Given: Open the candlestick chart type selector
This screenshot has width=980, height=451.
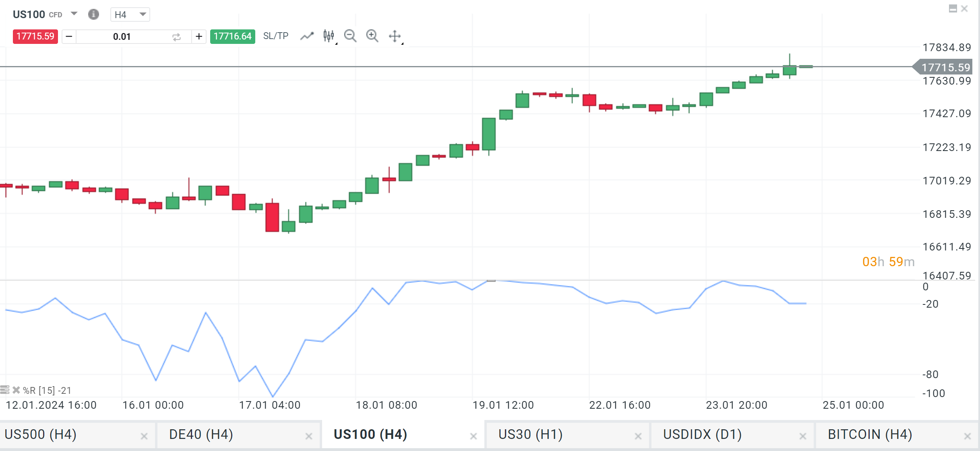Looking at the screenshot, I should point(329,36).
